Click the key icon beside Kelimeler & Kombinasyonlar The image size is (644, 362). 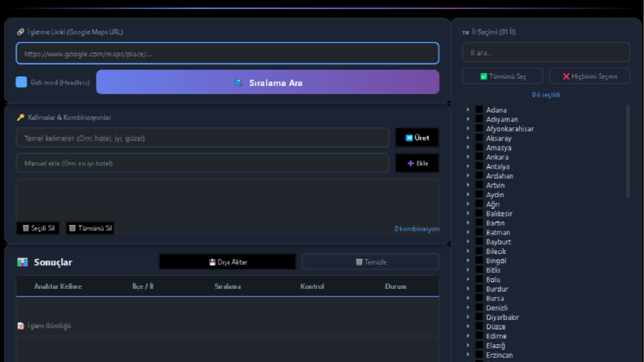tap(20, 118)
